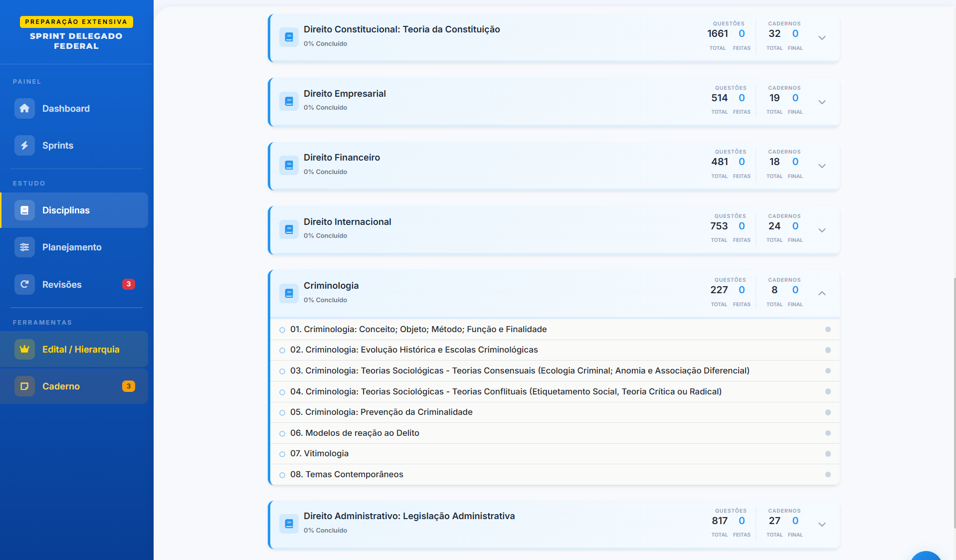Click the blue floating button at bottom right
Screen dimensions: 956x560
(x=926, y=556)
